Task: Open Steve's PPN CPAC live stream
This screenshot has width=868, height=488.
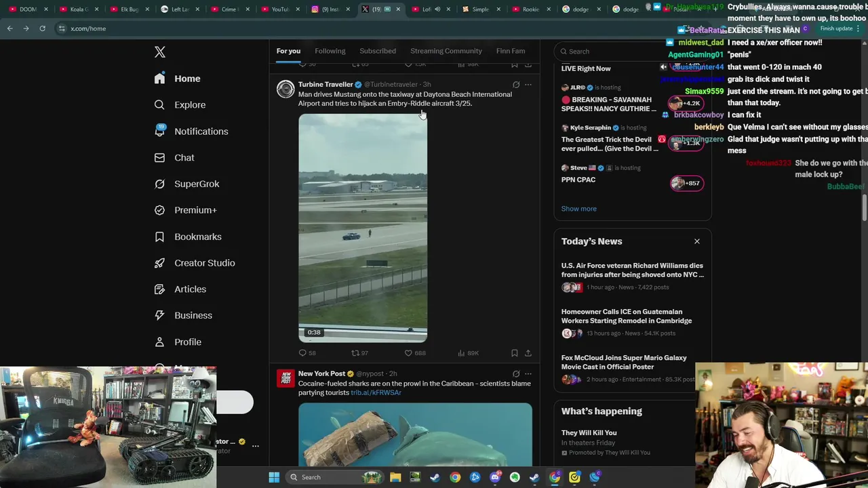Action: coord(632,176)
